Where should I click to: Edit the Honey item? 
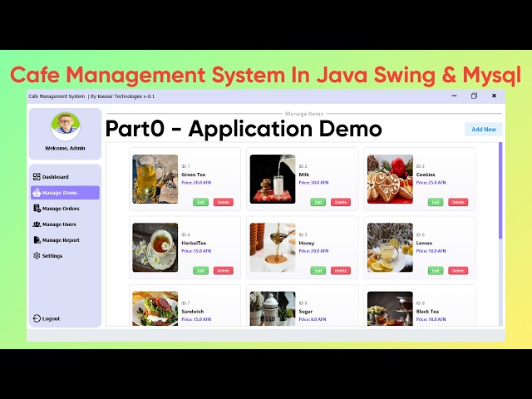318,271
